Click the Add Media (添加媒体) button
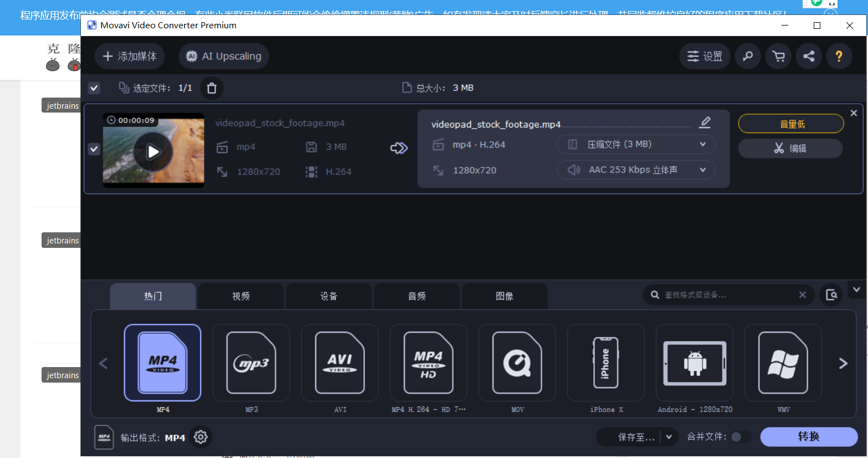Screen dimensions: 868x458 [x=130, y=56]
